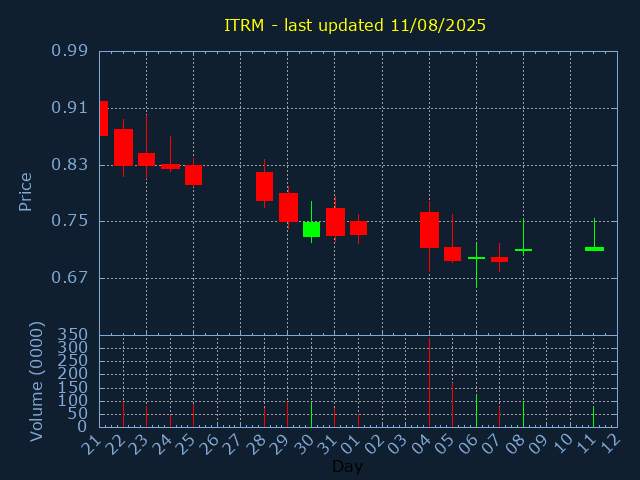Click the red volume bar on day 05
This screenshot has width=640, height=480.
click(x=452, y=405)
